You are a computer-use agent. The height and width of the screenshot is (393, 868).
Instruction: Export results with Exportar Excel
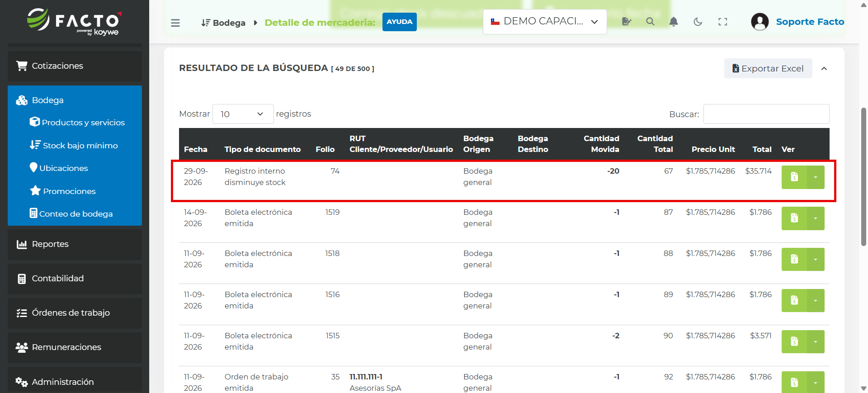click(768, 68)
